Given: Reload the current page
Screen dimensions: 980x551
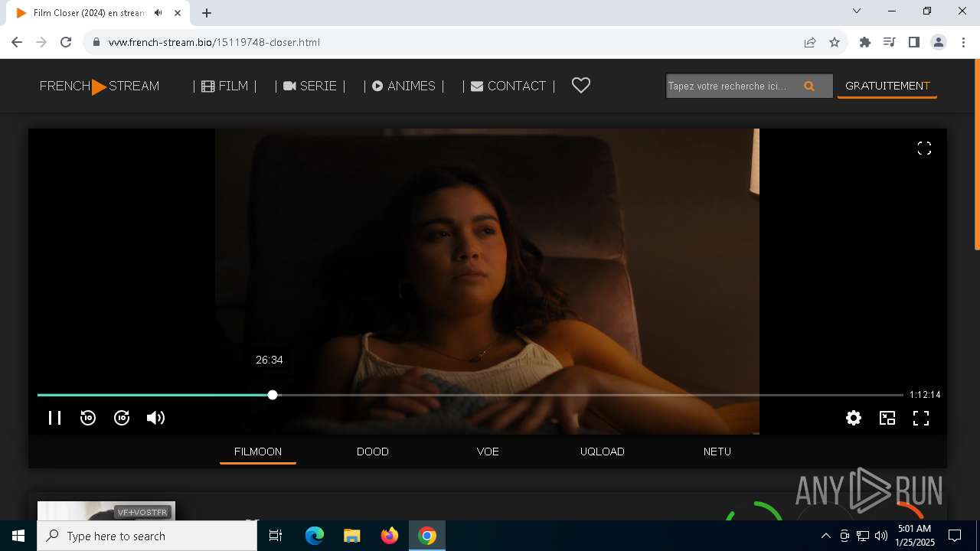Looking at the screenshot, I should pos(66,42).
